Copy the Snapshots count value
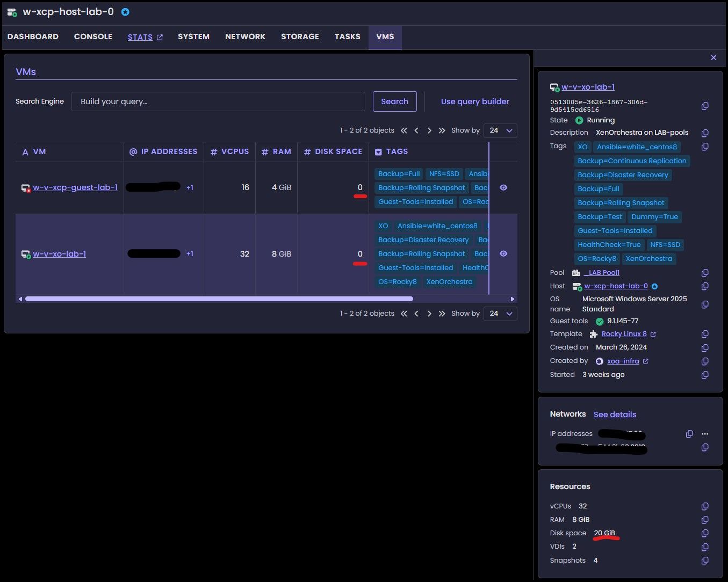728x582 pixels. point(705,561)
